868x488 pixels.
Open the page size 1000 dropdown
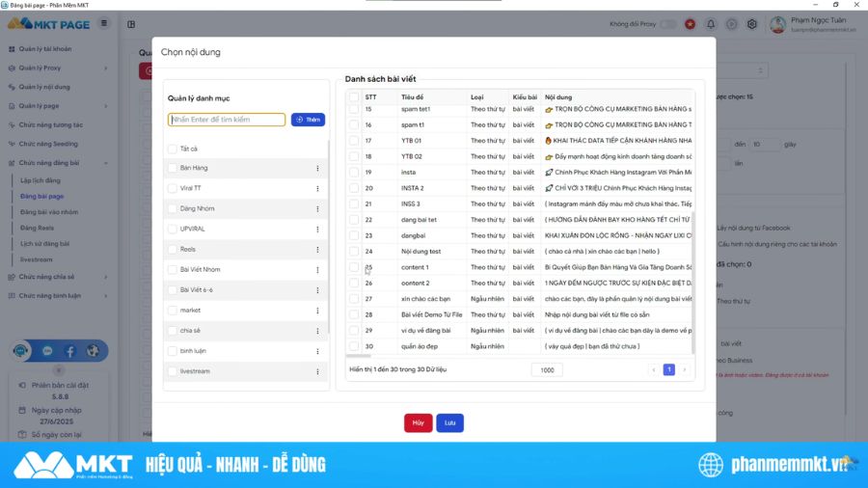point(547,369)
